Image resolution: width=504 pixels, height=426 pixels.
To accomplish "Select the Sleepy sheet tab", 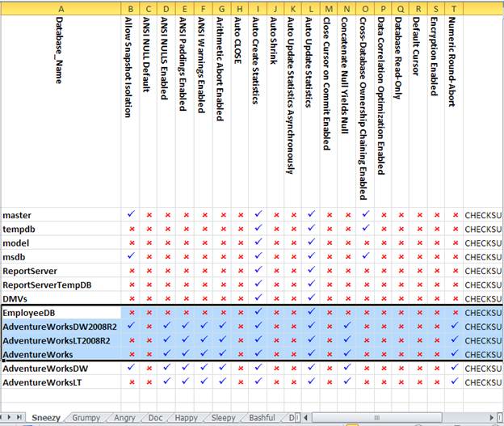I will click(x=224, y=418).
